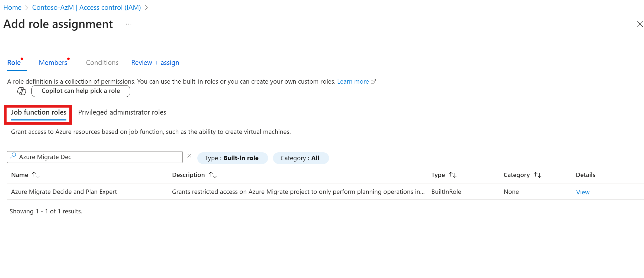Open the Learn more link
This screenshot has height=278, width=644.
pos(353,81)
